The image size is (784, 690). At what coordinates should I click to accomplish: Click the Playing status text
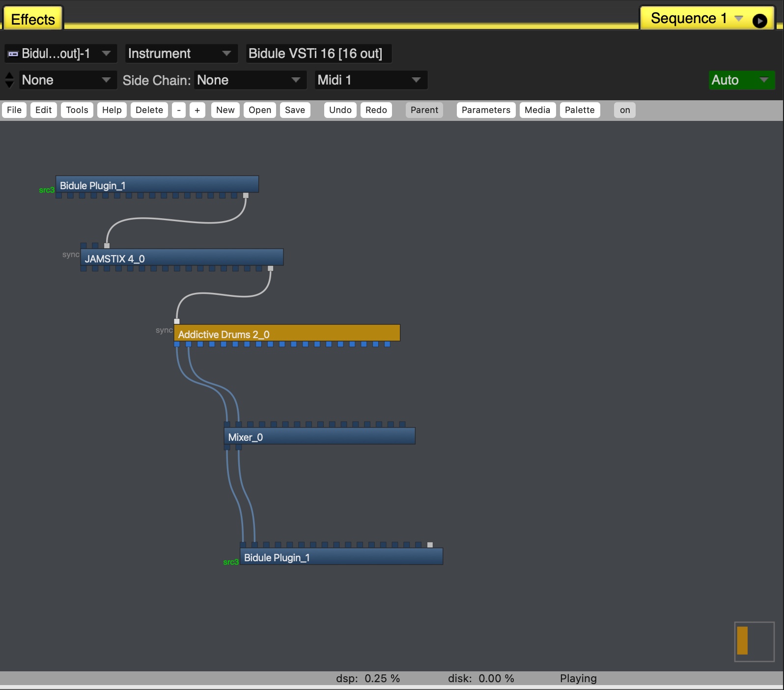[578, 679]
